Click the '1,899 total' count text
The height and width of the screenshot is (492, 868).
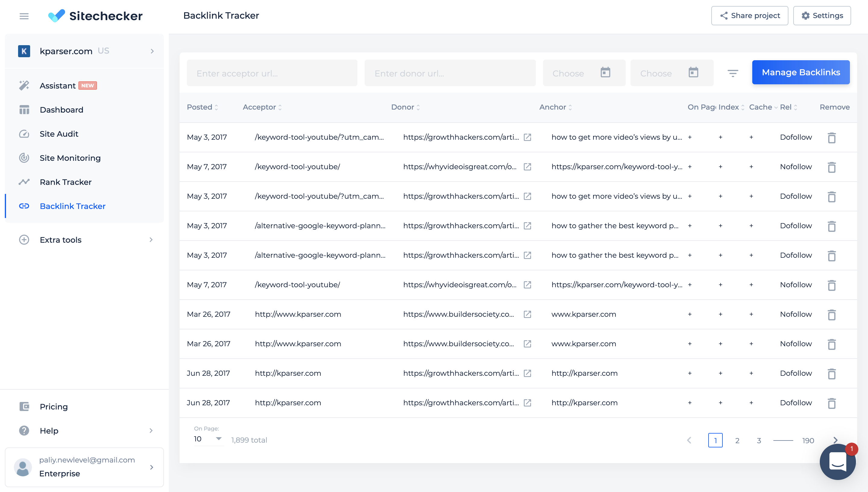[x=249, y=440]
